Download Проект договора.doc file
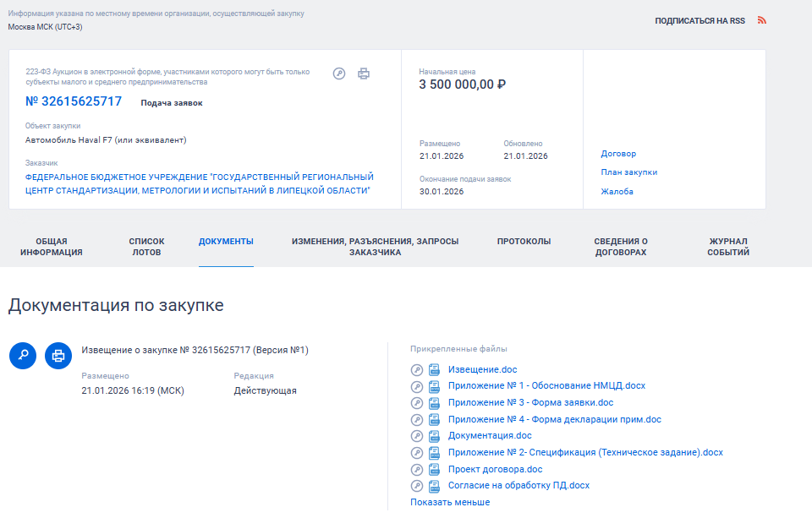Viewport: 812px width, 529px height. [495, 470]
